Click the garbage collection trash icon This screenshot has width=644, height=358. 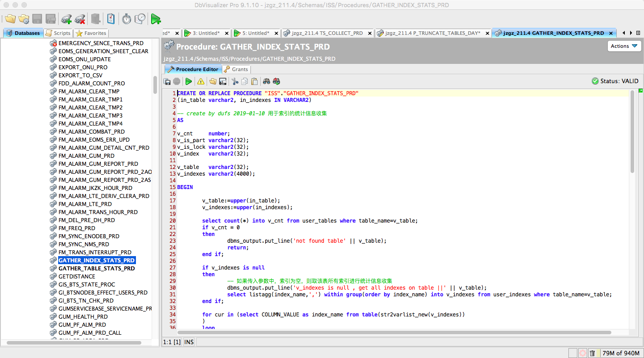(592, 353)
